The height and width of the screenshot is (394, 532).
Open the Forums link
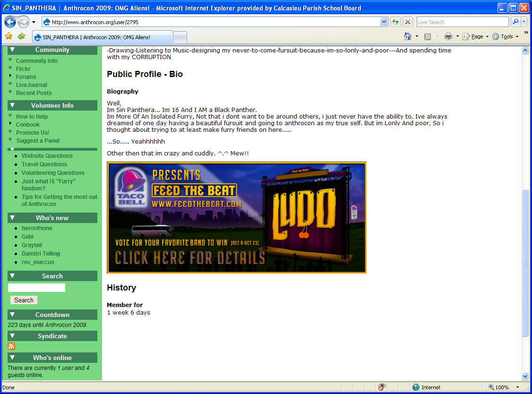pos(26,77)
